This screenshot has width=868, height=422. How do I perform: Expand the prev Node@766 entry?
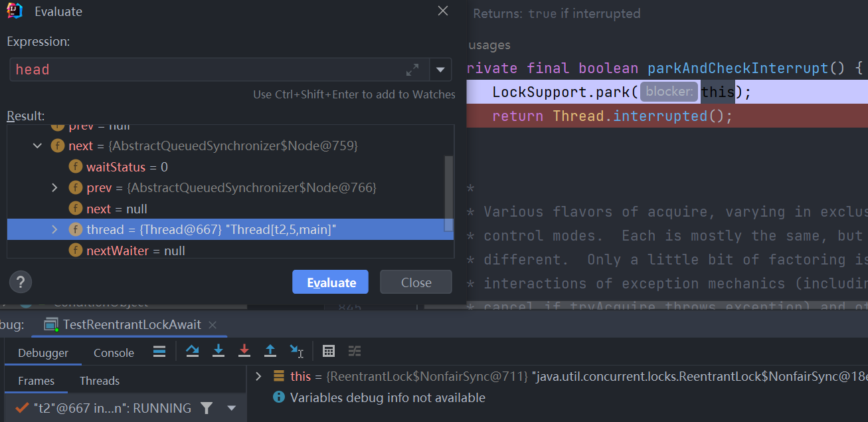point(55,188)
